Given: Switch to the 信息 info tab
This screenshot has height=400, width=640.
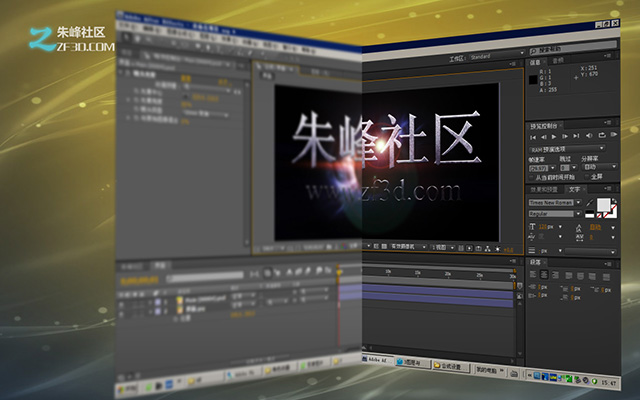Looking at the screenshot, I should [535, 62].
